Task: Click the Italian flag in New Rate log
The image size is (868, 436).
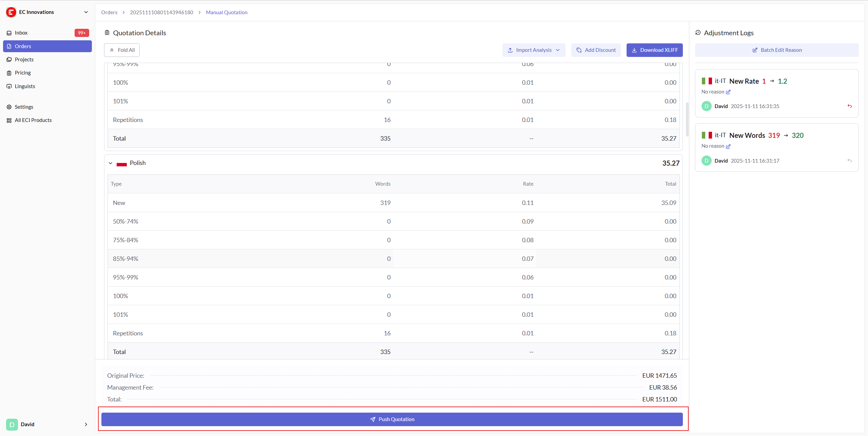Action: click(707, 81)
